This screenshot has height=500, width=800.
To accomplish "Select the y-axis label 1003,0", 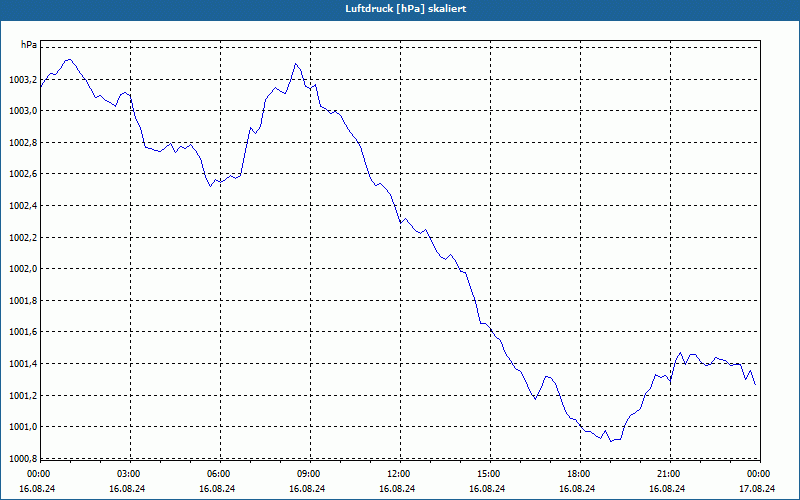I will [23, 111].
